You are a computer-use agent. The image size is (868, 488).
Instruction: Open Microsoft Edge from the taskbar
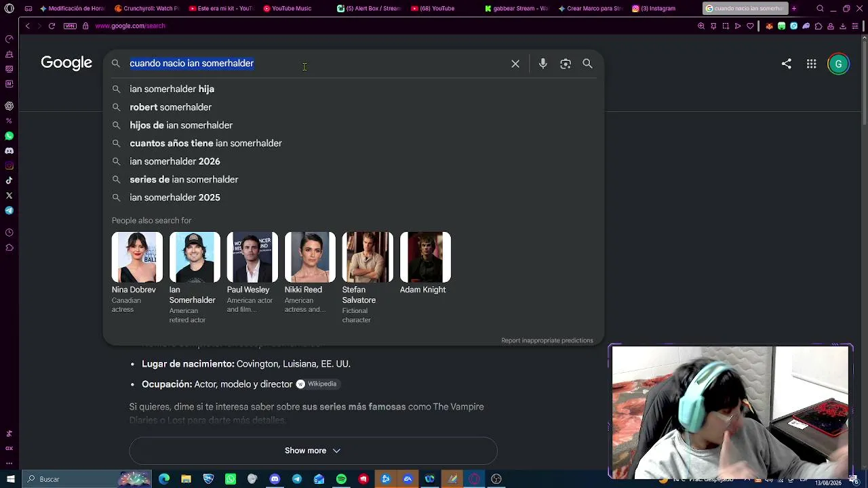tap(164, 479)
